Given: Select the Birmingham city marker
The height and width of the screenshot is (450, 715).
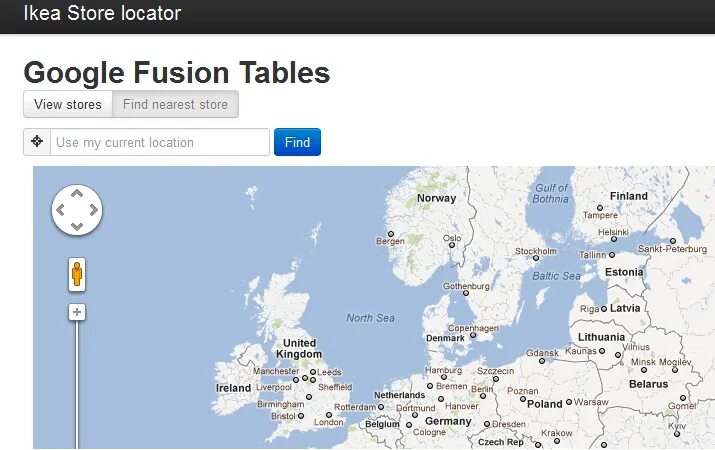Looking at the screenshot, I should coord(309,397).
